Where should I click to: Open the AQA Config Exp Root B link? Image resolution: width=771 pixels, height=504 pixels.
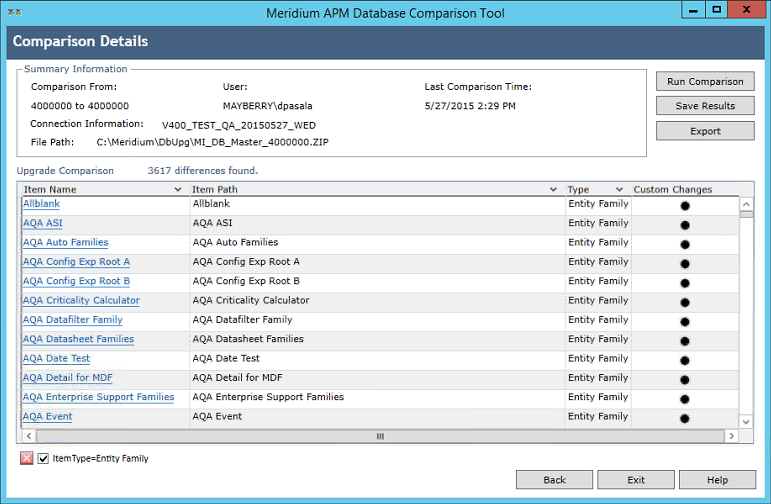click(x=76, y=281)
